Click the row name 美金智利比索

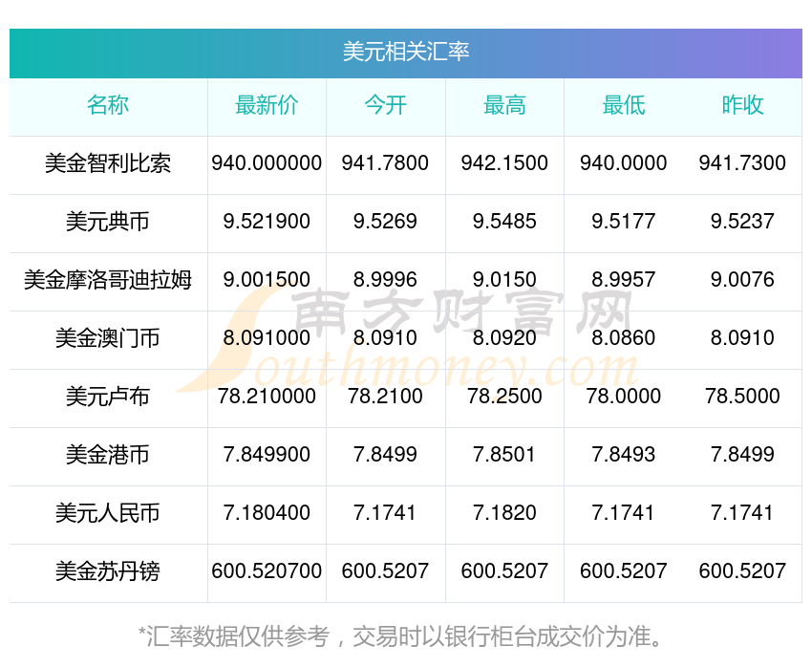pos(108,163)
